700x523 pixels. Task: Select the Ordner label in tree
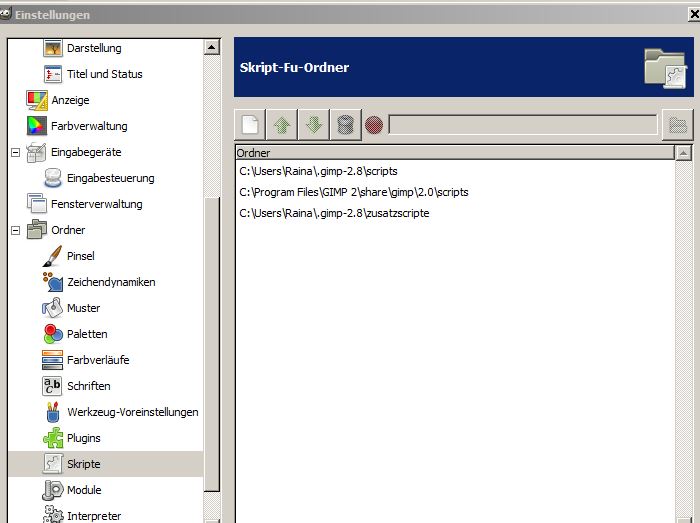(x=68, y=230)
